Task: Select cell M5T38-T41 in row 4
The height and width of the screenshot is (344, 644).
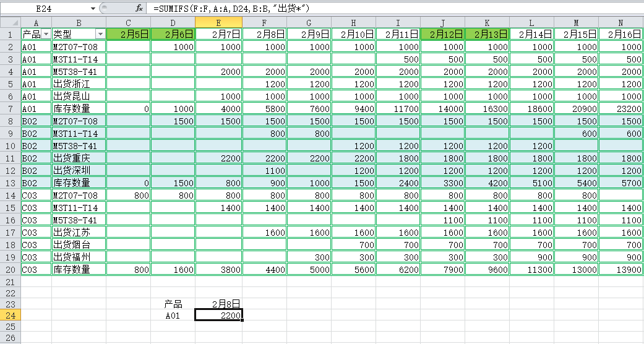Action: tap(79, 72)
